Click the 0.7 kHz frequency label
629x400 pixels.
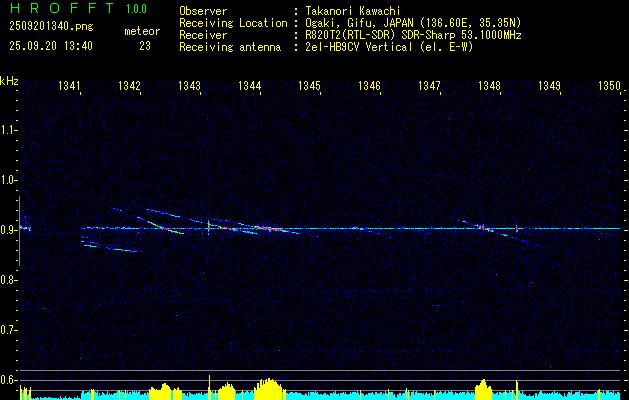click(x=8, y=330)
